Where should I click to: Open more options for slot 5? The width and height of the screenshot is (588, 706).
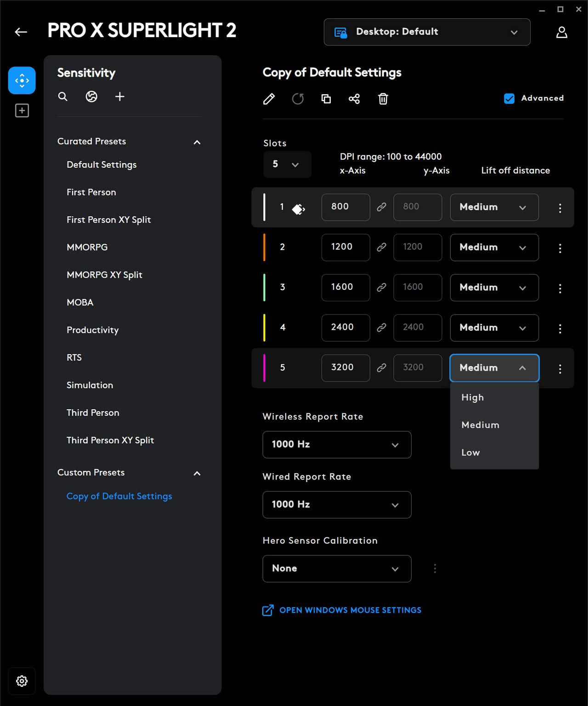click(560, 369)
